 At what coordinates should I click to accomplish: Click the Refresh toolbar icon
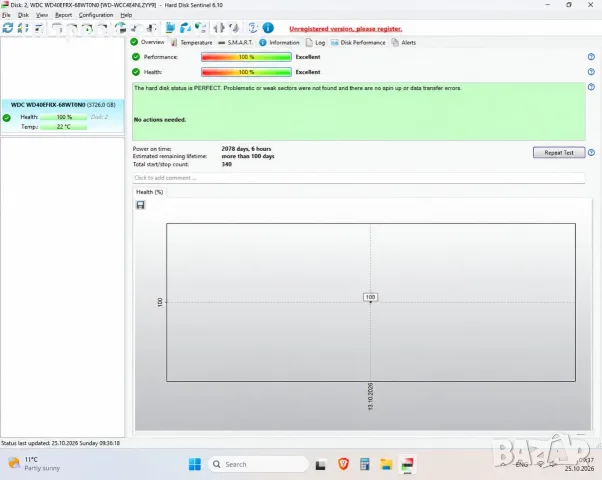click(x=8, y=28)
